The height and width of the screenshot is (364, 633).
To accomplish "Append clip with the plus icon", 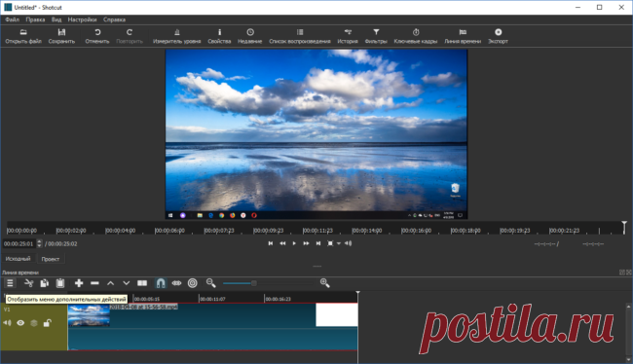I will (x=79, y=283).
